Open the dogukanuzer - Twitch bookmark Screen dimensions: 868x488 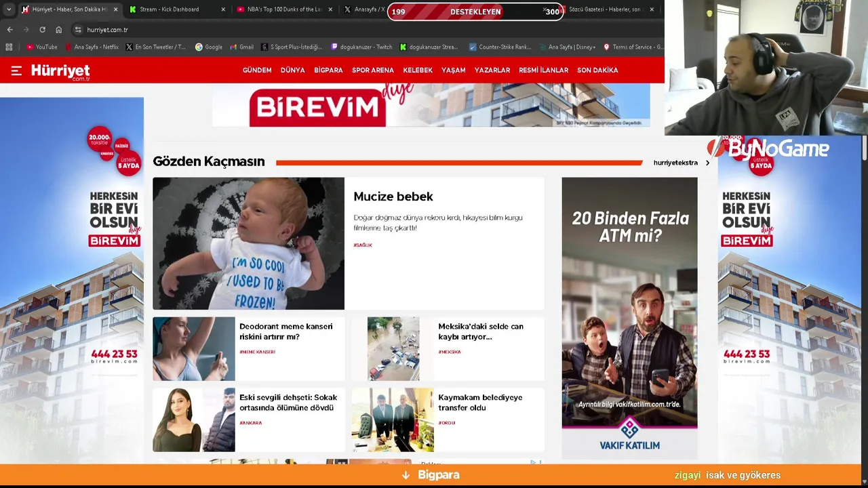(x=361, y=47)
